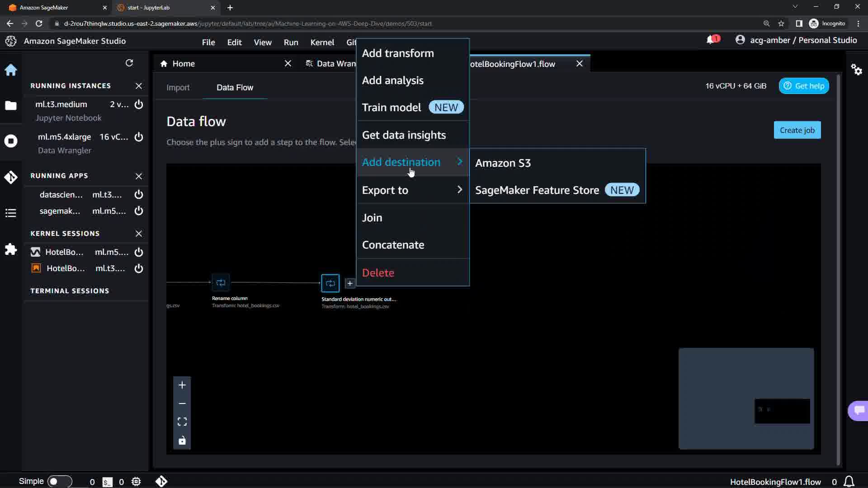Open the Extensions puzzle piece icon
The width and height of the screenshot is (868, 488).
(x=11, y=249)
